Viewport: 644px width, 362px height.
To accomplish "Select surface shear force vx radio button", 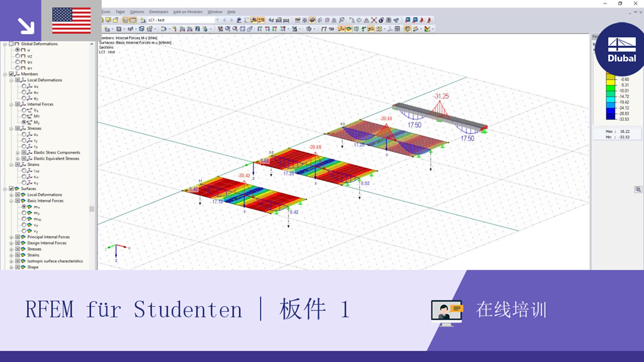I will coord(24,225).
